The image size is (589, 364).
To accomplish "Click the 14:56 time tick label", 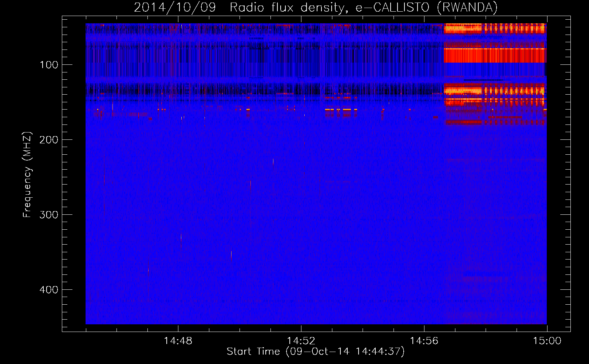I will 424,341.
